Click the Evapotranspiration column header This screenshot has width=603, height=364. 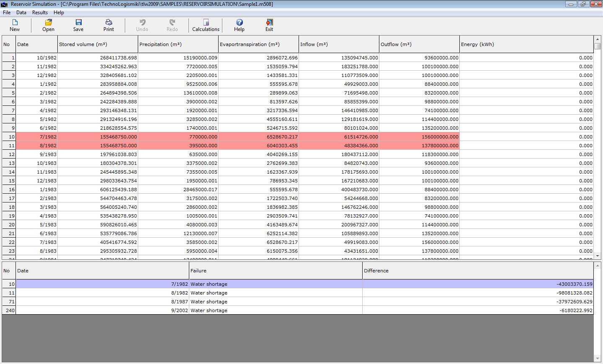(258, 44)
